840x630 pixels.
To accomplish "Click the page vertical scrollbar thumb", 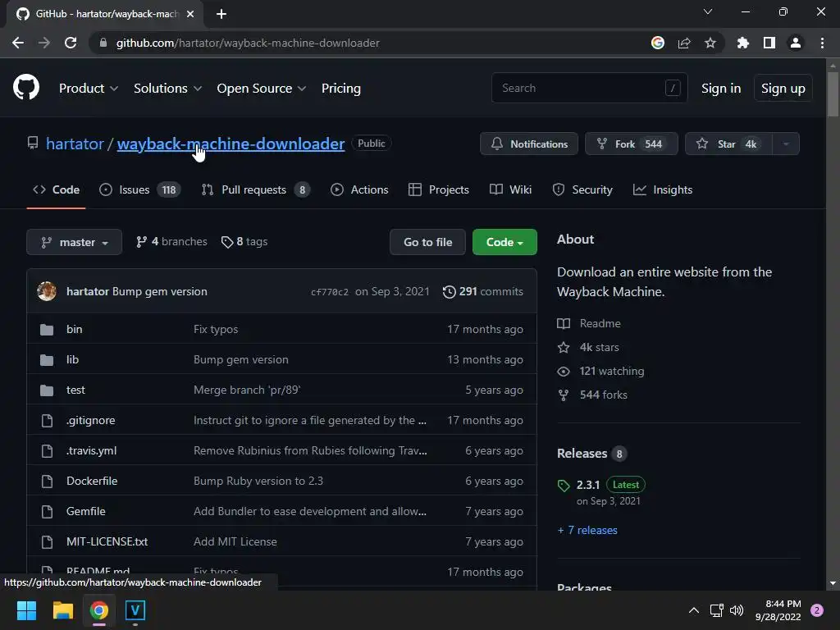I will tap(833, 94).
